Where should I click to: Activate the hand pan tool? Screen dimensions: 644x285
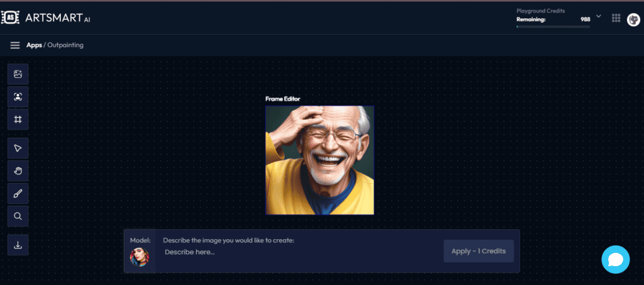click(18, 171)
